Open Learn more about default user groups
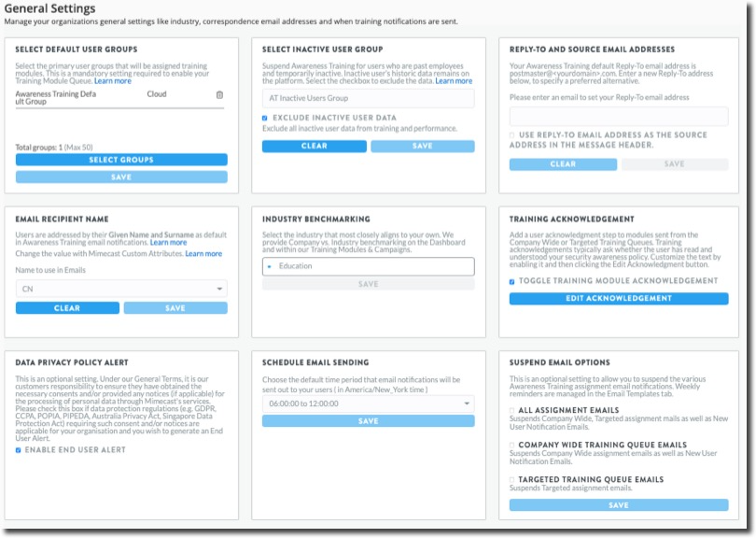 (x=112, y=81)
